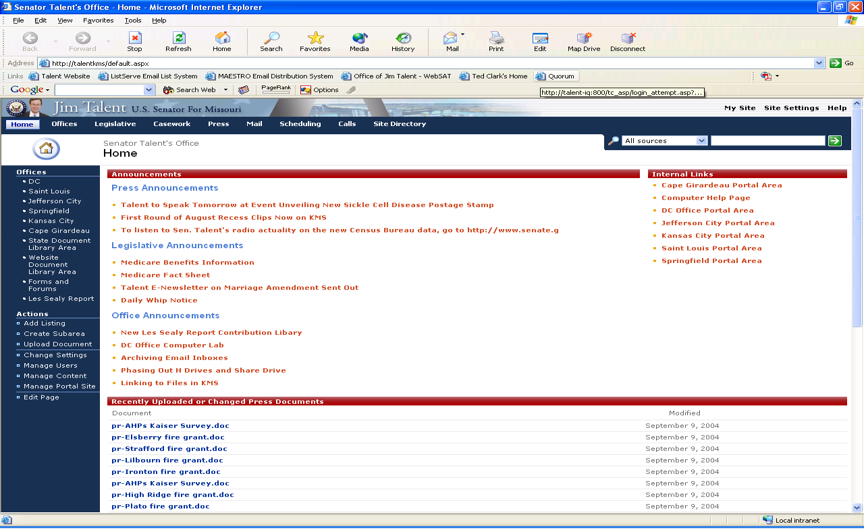Click the Map Drive icon
Image resolution: width=864 pixels, height=529 pixels.
click(584, 40)
